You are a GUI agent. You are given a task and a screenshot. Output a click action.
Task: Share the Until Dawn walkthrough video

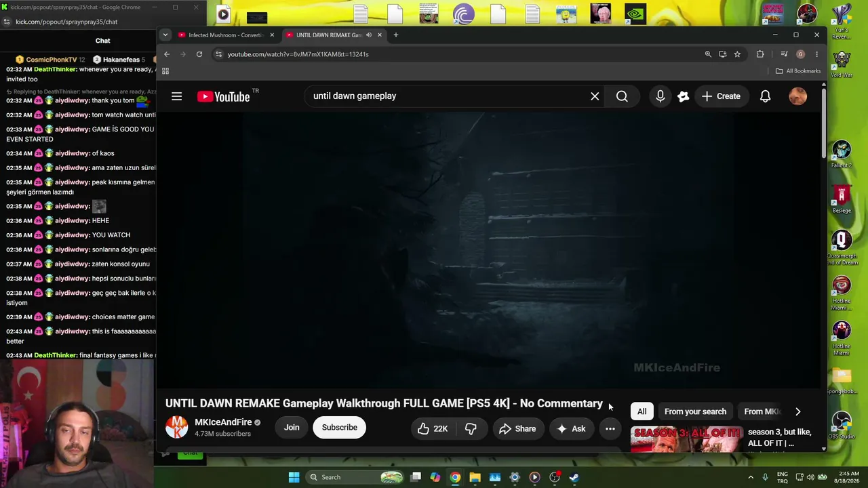[518, 428]
